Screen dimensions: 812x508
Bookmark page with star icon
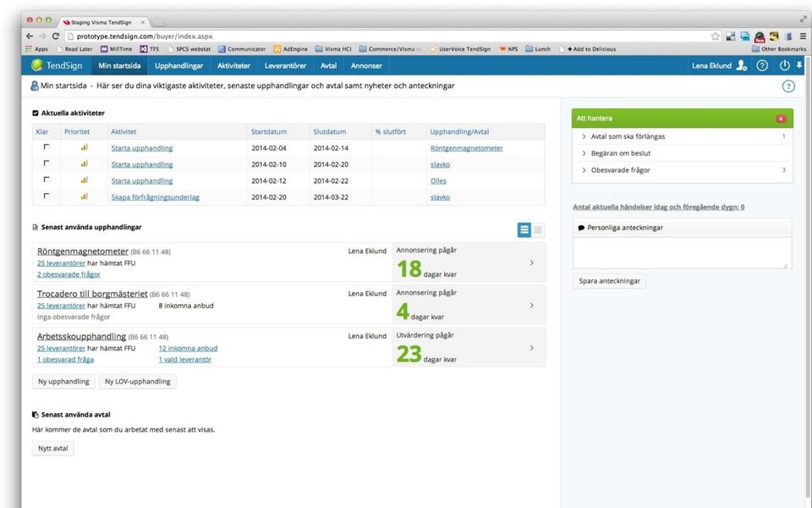click(x=716, y=36)
